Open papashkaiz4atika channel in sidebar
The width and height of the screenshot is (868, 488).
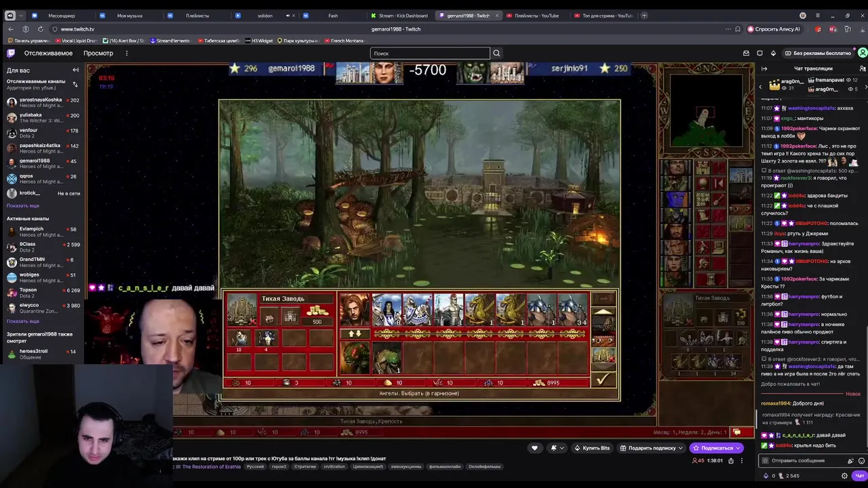(x=43, y=148)
